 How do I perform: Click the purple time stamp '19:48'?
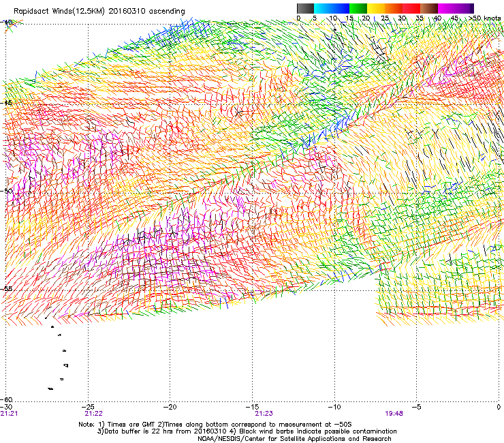[x=394, y=414]
